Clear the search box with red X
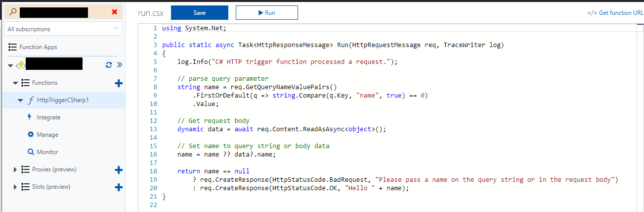The image size is (644, 212). click(x=115, y=12)
